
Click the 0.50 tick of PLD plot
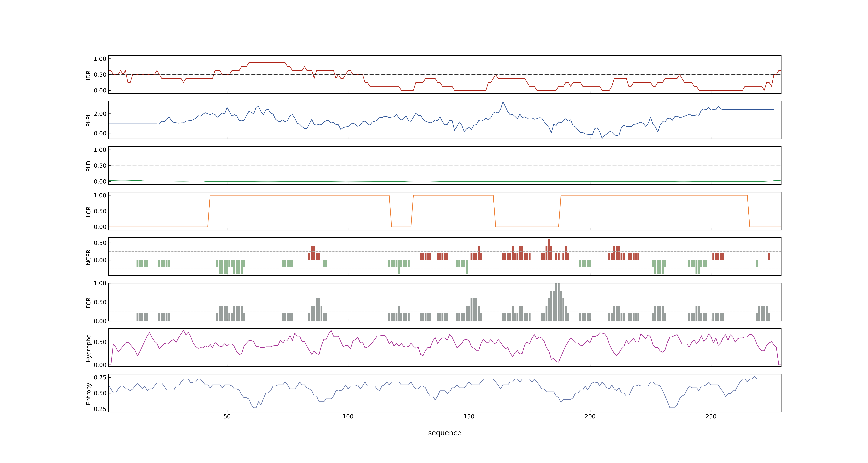tap(100, 165)
